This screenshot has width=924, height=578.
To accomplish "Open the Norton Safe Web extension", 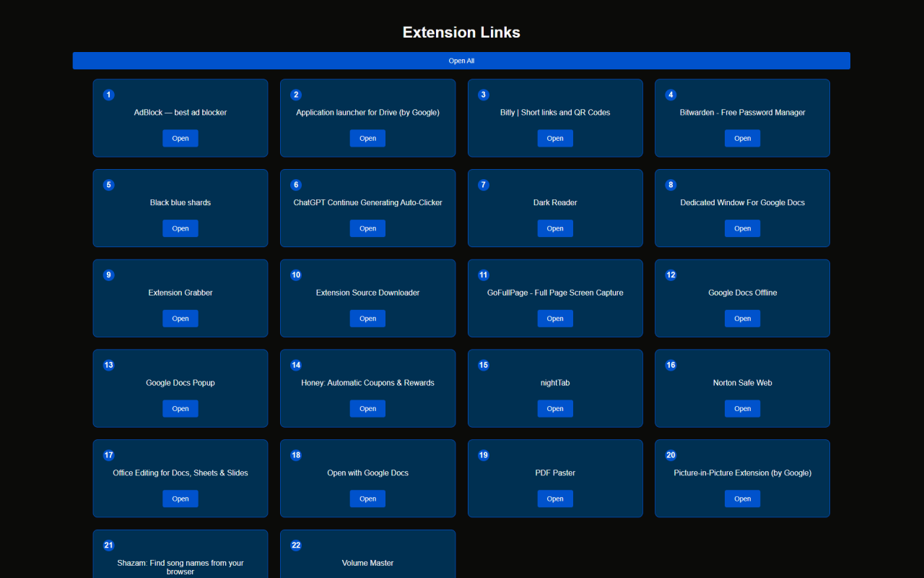I will pos(742,408).
